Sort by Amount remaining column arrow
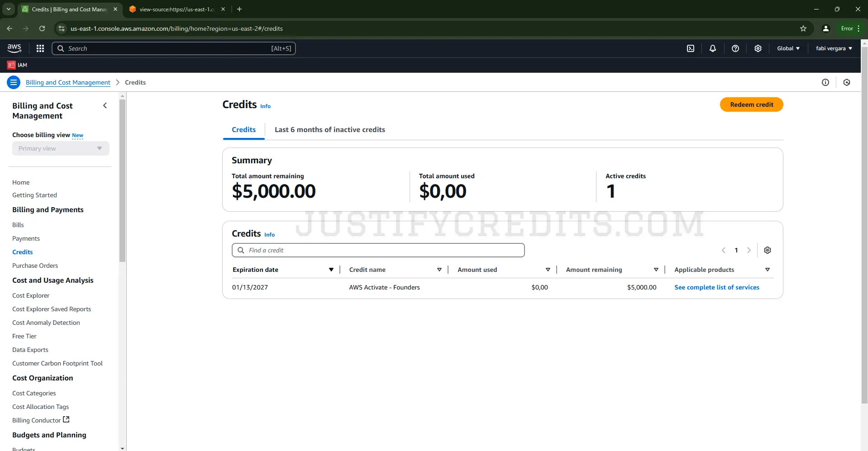The height and width of the screenshot is (451, 868). 656,270
